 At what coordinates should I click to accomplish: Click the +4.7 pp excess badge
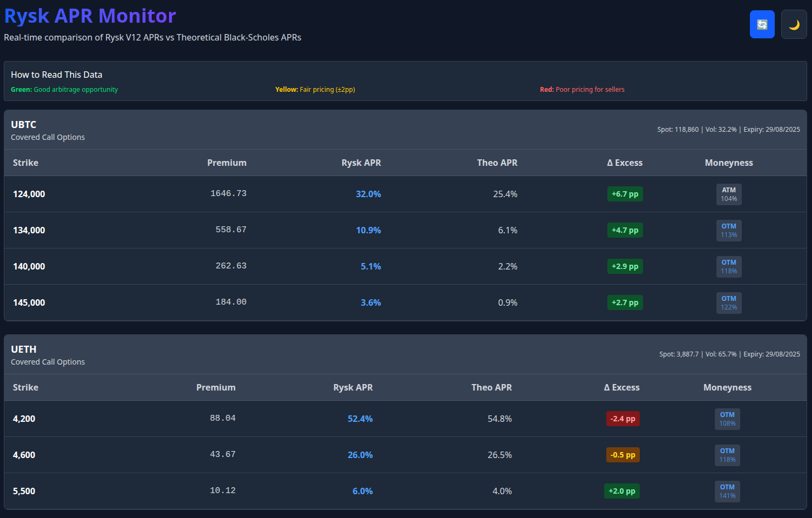click(625, 230)
